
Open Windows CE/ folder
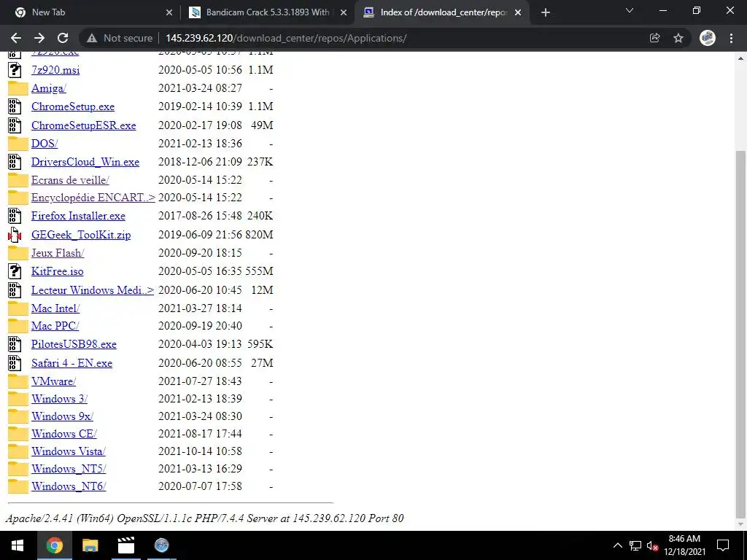64,434
